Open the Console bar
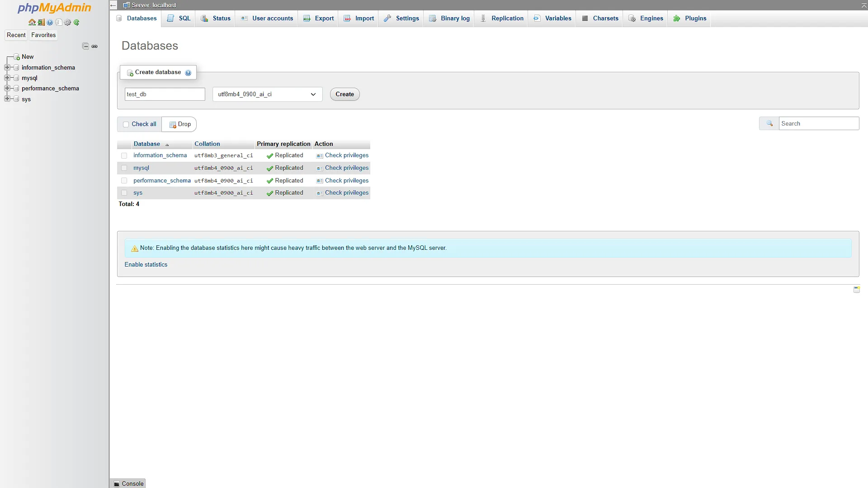The height and width of the screenshot is (488, 868). click(x=128, y=483)
